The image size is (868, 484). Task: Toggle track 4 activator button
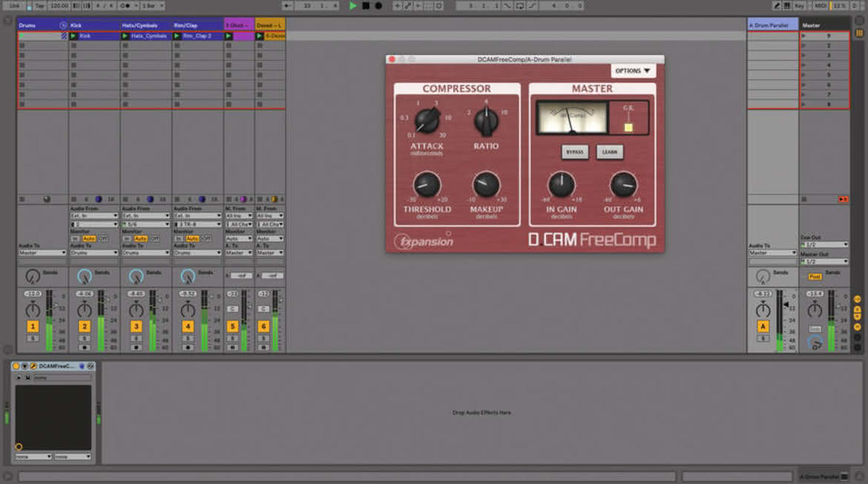(x=188, y=326)
